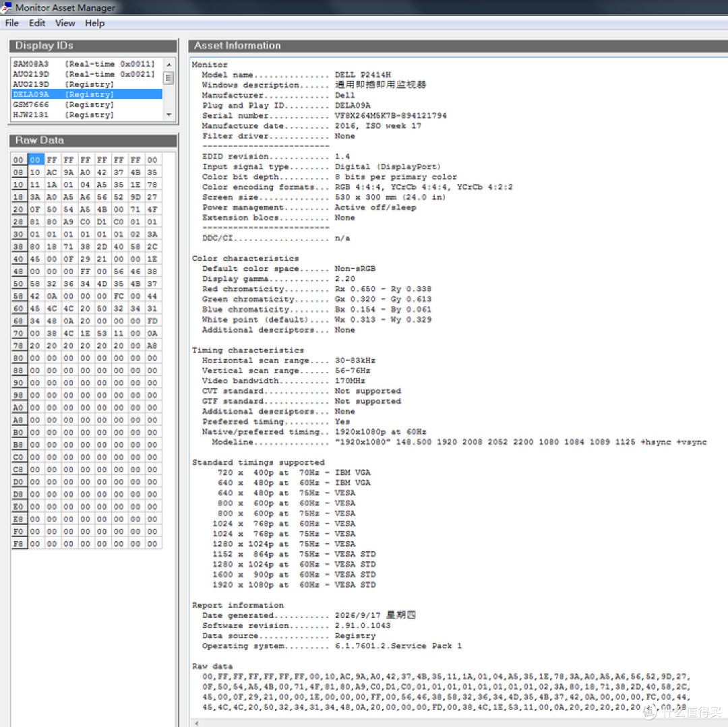Click raw data row header 18
This screenshot has width=728, height=727.
tap(19, 197)
